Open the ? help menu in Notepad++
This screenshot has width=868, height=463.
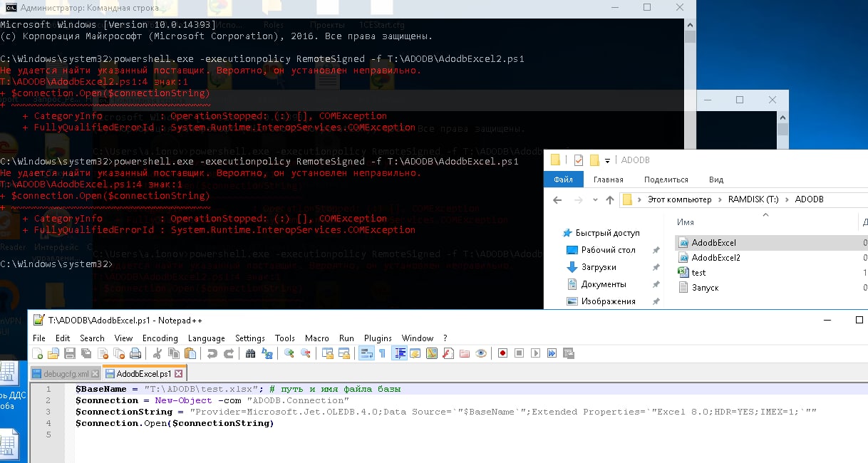pyautogui.click(x=445, y=338)
